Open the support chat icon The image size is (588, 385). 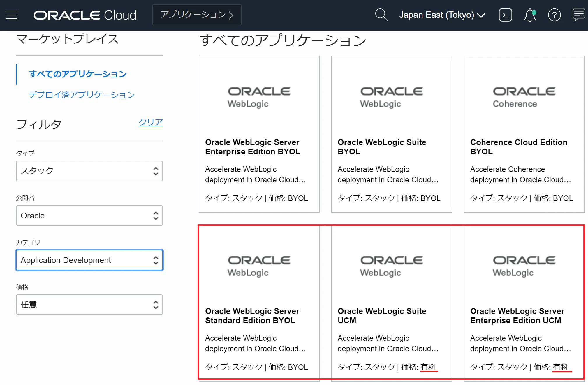pos(579,15)
